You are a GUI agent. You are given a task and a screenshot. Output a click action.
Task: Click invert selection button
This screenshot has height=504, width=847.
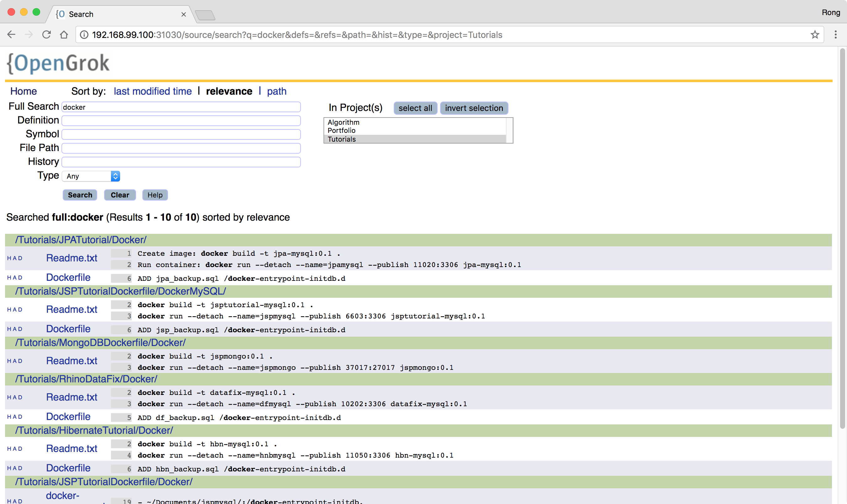474,108
